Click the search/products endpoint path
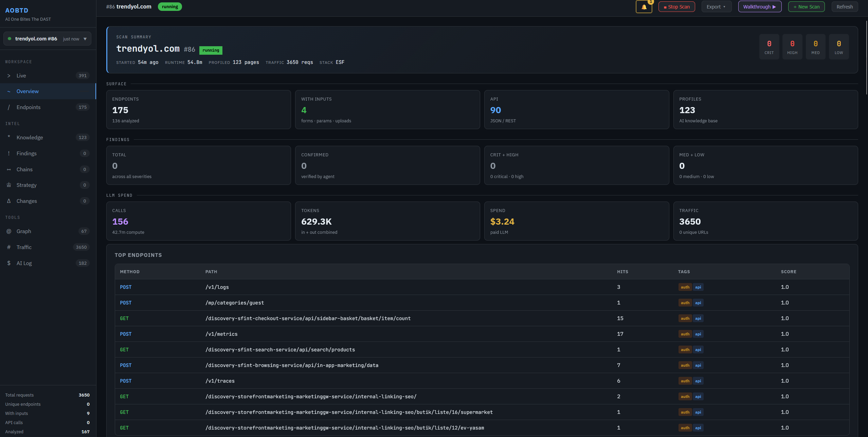868x437 pixels. pos(280,350)
